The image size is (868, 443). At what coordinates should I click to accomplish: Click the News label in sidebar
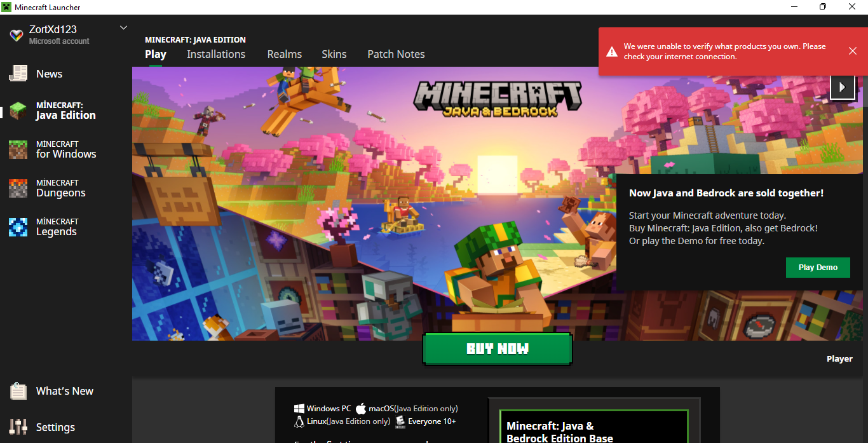click(x=49, y=74)
